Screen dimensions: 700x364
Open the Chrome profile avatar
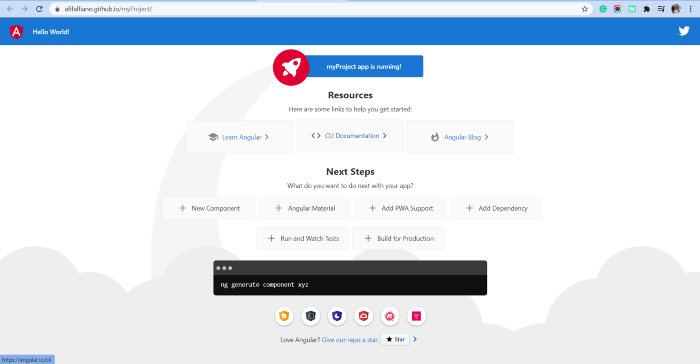676,9
